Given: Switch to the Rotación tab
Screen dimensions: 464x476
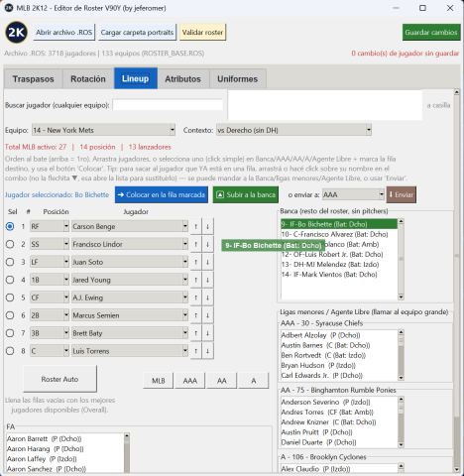Looking at the screenshot, I should (x=88, y=79).
